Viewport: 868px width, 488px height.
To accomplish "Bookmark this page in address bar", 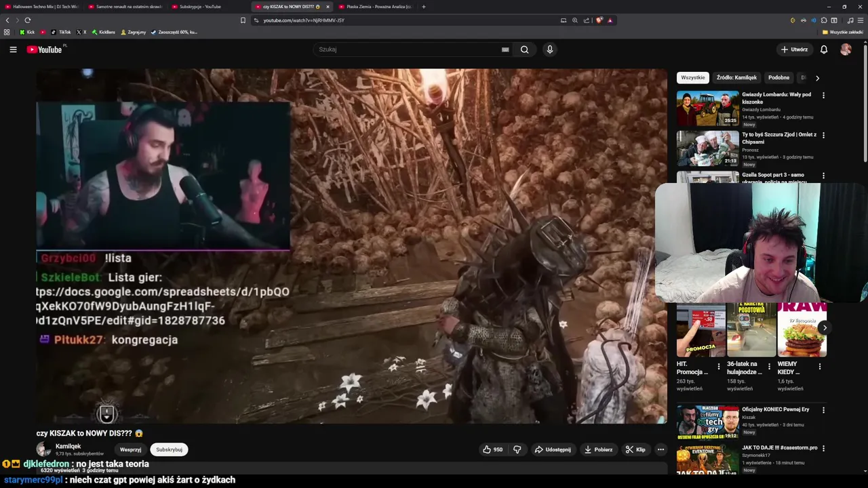I will pyautogui.click(x=243, y=20).
